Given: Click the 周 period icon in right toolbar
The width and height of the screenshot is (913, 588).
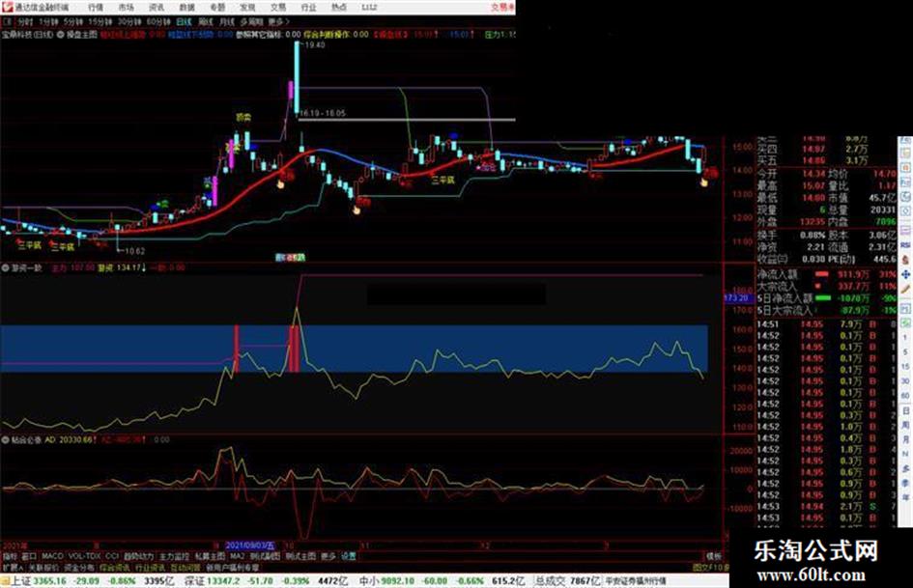Looking at the screenshot, I should tap(905, 425).
